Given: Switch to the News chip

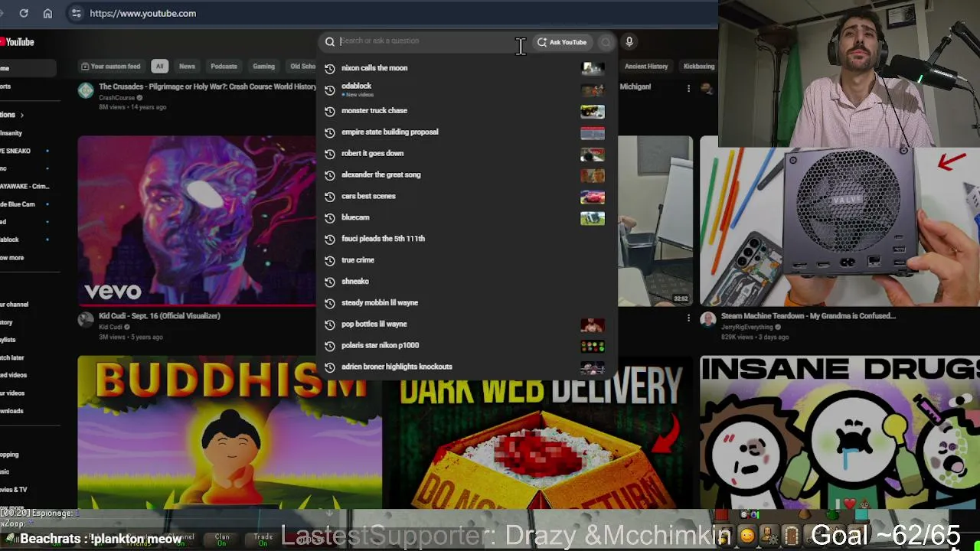Looking at the screenshot, I should point(187,67).
